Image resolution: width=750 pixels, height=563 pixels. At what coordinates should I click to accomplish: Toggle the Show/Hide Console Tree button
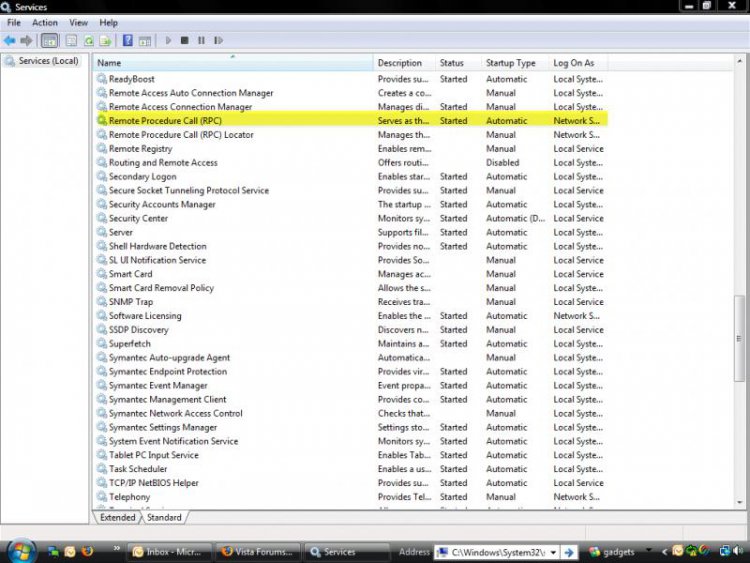pos(49,41)
